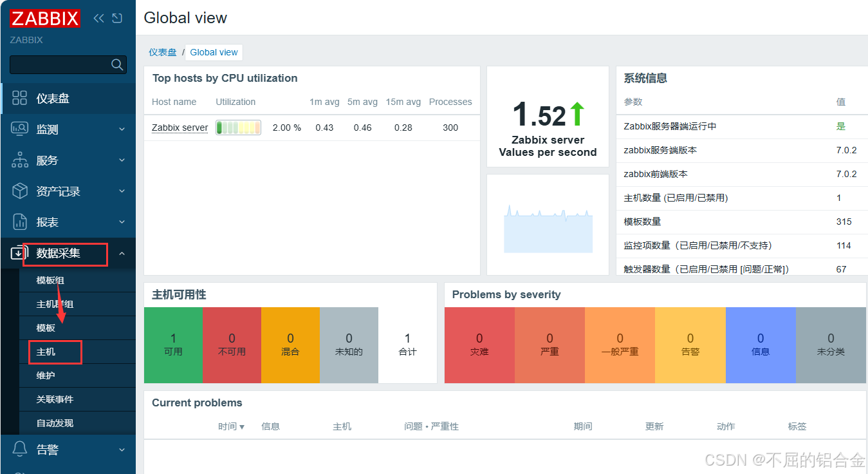Click the 仪表盘 dashboard icon
The height and width of the screenshot is (474, 868).
coord(20,98)
